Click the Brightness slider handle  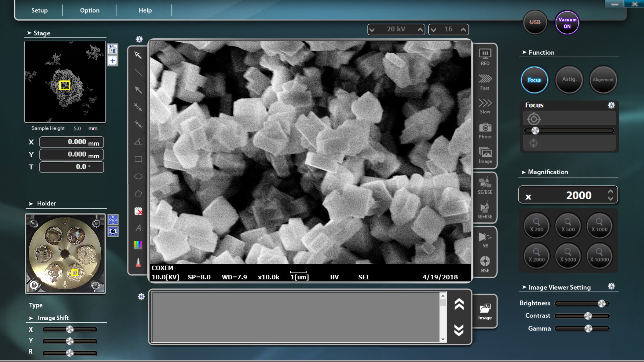[x=602, y=303]
